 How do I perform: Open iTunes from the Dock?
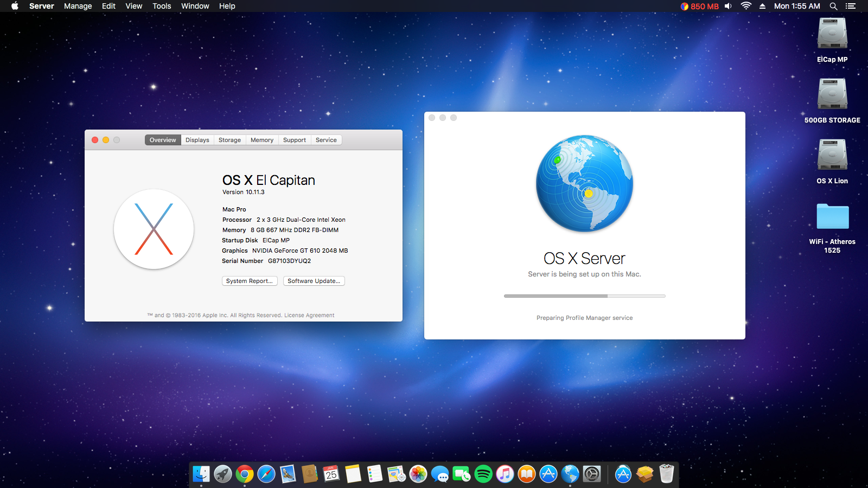505,474
